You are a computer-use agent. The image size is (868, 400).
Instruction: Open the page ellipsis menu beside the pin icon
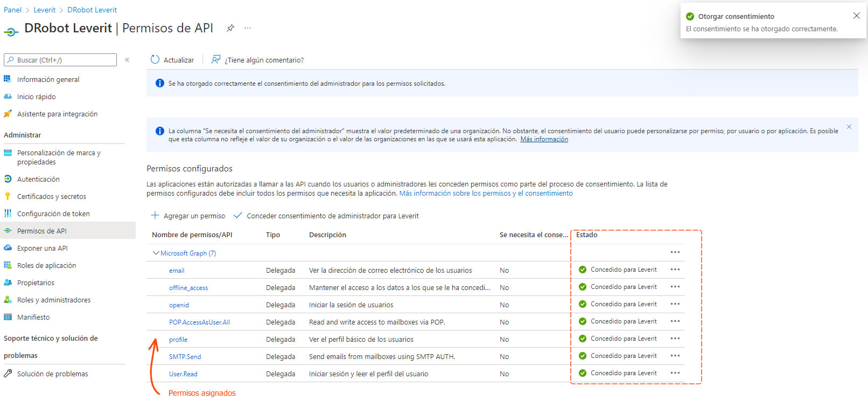(x=248, y=28)
